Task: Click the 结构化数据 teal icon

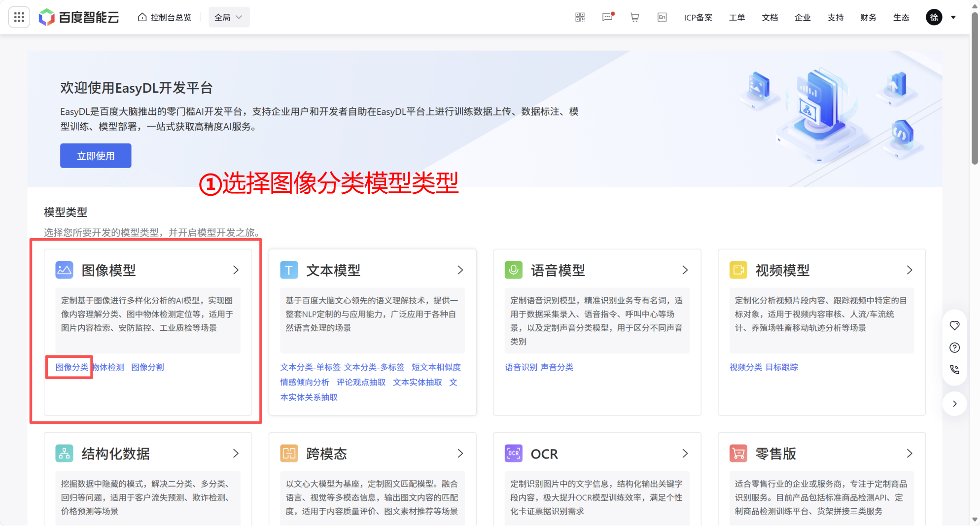Action: (64, 454)
